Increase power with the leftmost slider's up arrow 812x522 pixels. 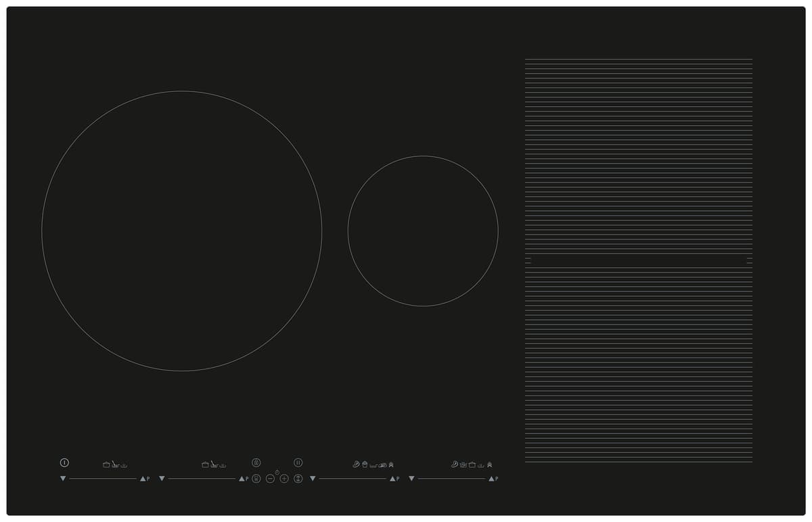tap(143, 479)
